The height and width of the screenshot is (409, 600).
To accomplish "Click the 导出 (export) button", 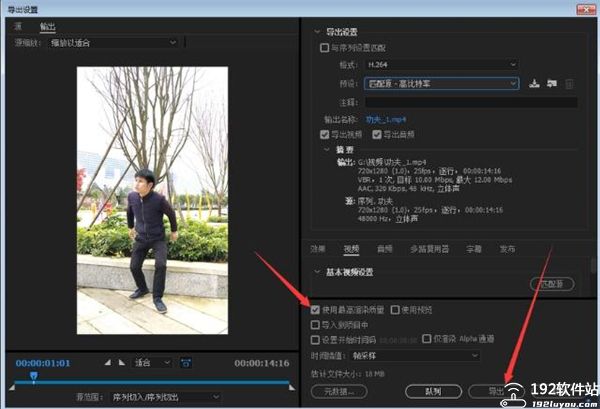I will click(495, 391).
